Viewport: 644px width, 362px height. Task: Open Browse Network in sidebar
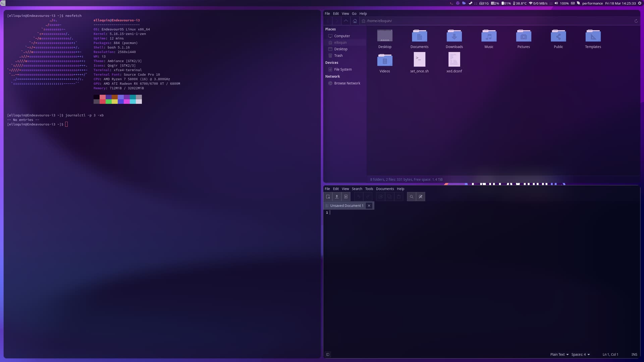[347, 83]
